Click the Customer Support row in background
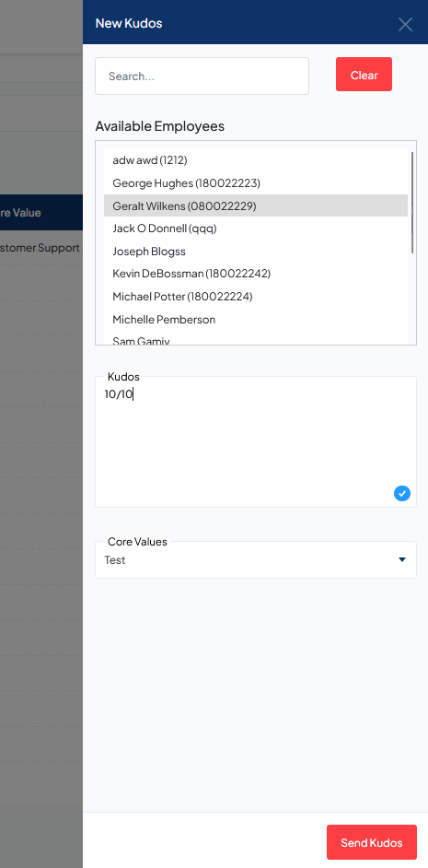 [40, 248]
